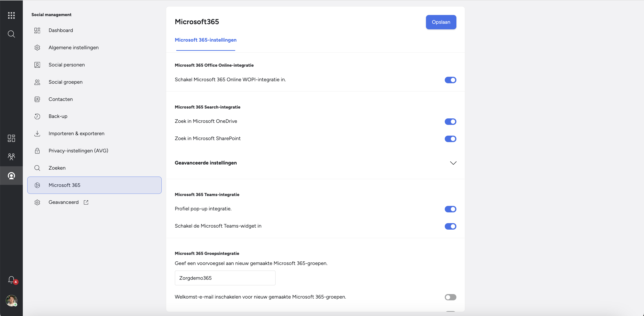The width and height of the screenshot is (644, 316).
Task: Open Importeren & exporteren
Action: coord(94,134)
